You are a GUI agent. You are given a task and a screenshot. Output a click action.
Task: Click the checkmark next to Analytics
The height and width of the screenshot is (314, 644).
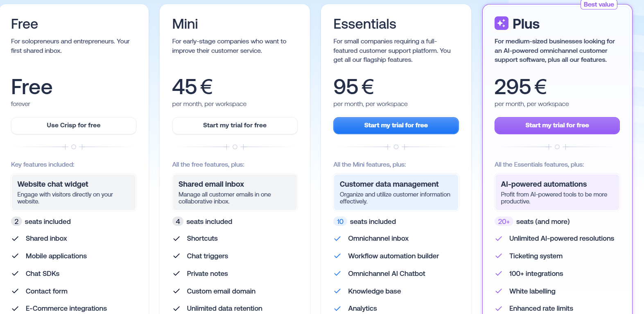click(338, 308)
